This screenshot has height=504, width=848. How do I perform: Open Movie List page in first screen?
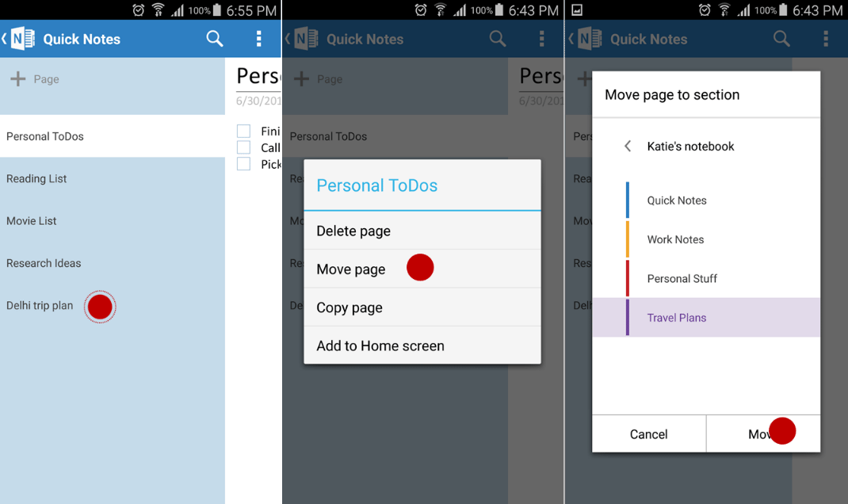point(113,220)
